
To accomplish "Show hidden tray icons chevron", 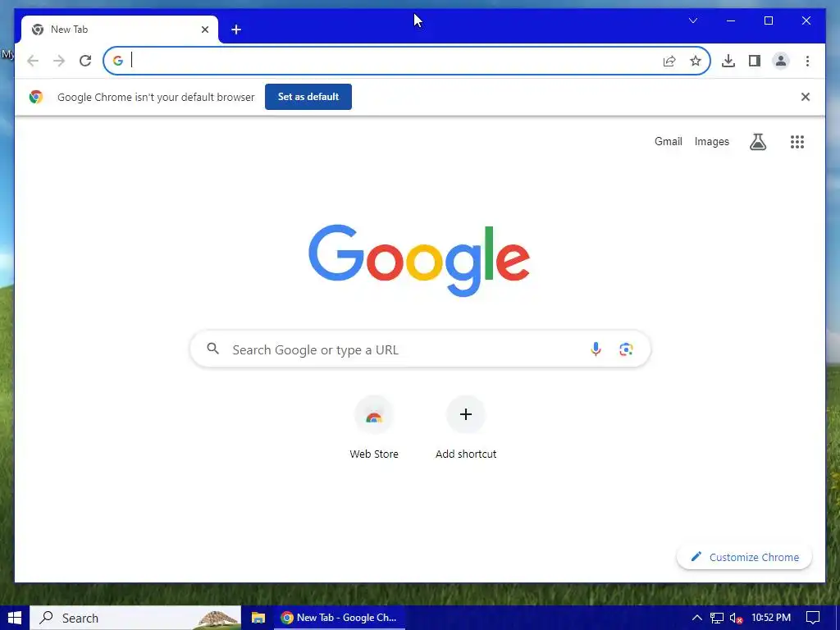I will click(x=696, y=618).
